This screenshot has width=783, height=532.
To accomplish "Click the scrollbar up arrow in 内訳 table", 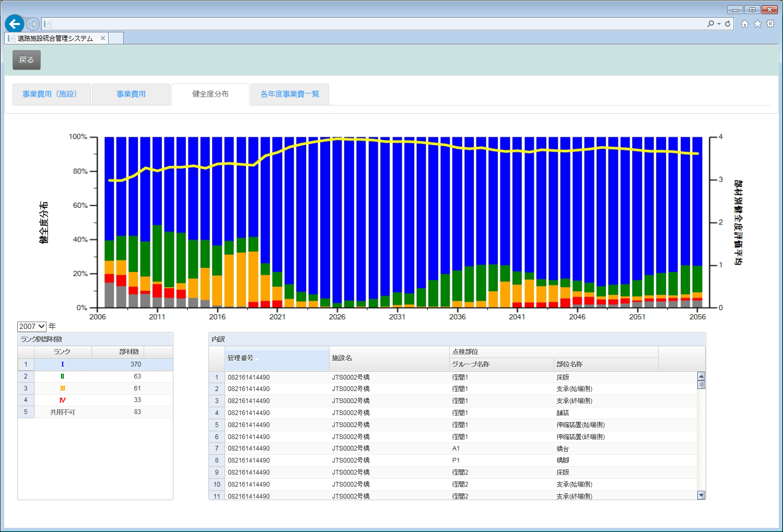I will pyautogui.click(x=701, y=376).
